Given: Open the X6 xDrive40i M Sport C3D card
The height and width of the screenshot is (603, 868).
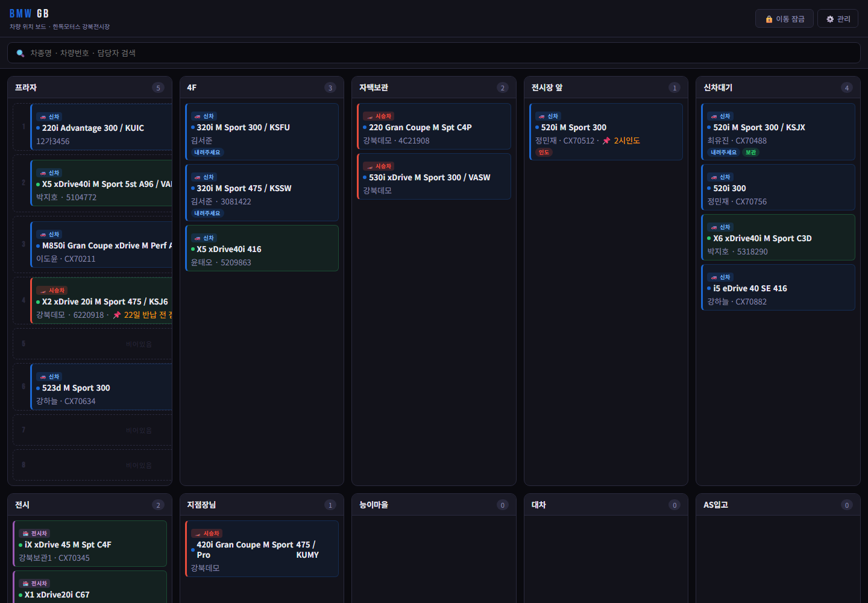Looking at the screenshot, I should pyautogui.click(x=778, y=238).
